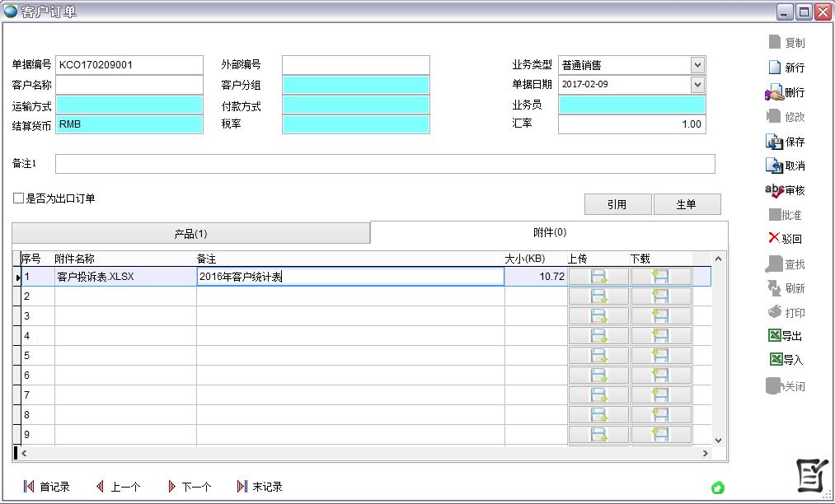Open the 单据日期 date dropdown
This screenshot has width=835, height=504.
click(x=697, y=84)
